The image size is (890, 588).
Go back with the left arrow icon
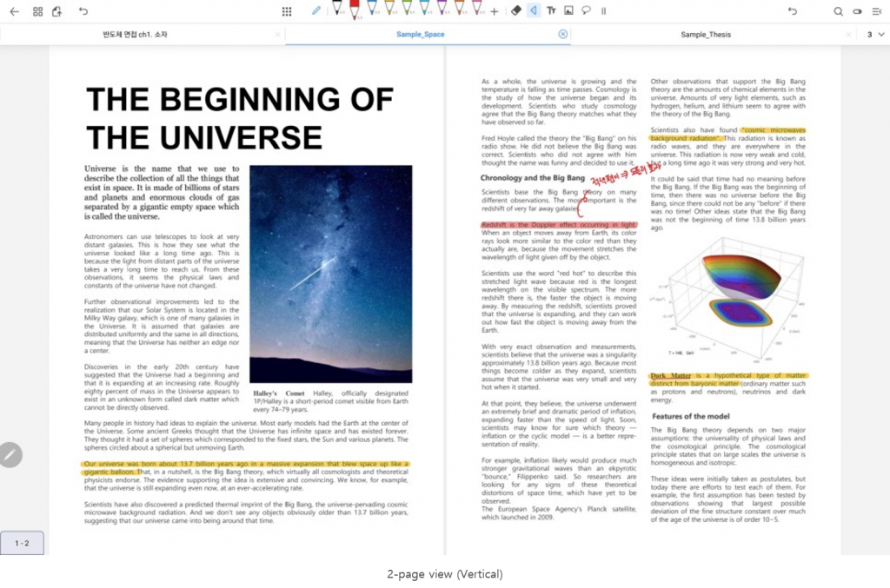14,11
